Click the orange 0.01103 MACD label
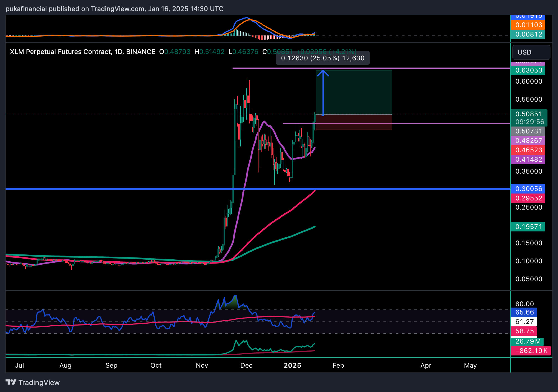Screen dimensions: 558x392 [528, 25]
